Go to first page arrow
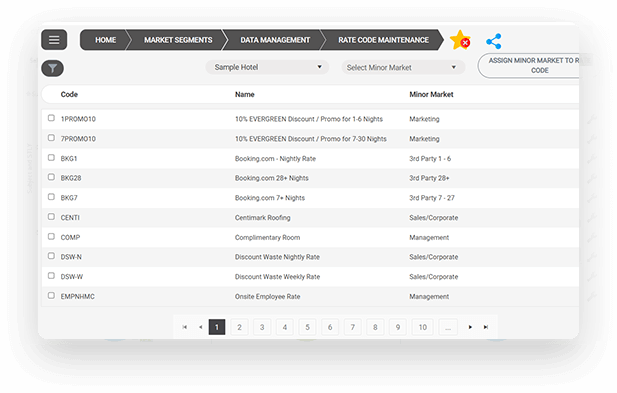This screenshot has height=393, width=617. [x=185, y=327]
